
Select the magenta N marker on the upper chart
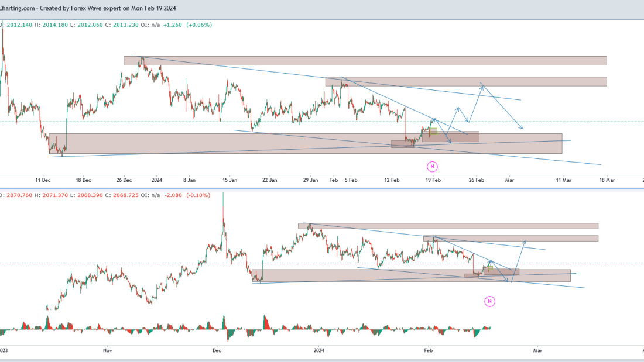(x=432, y=166)
